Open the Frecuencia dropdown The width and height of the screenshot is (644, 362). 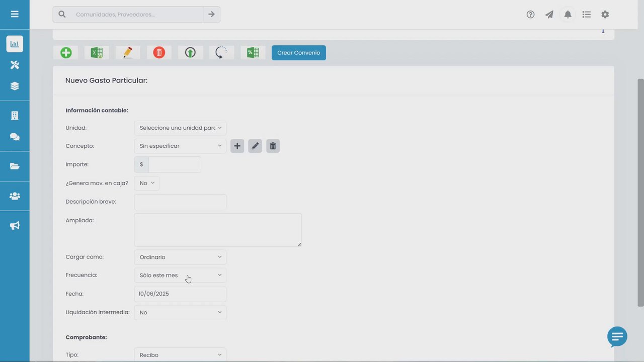coord(180,275)
